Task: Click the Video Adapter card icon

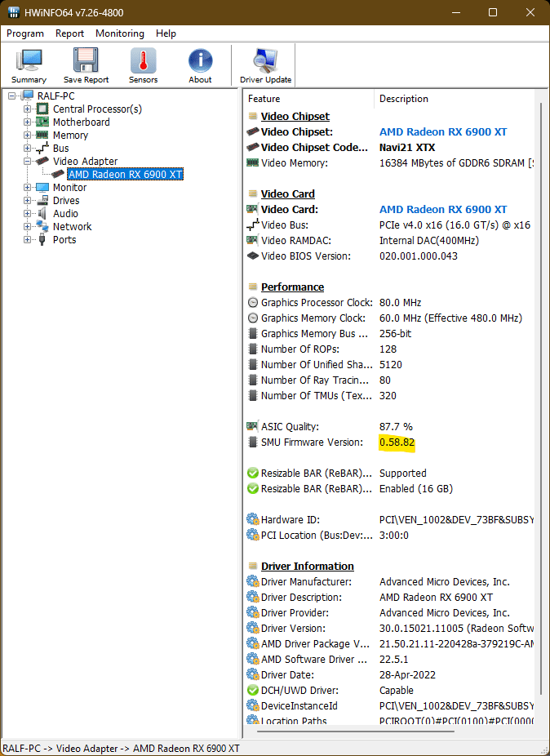Action: click(43, 161)
